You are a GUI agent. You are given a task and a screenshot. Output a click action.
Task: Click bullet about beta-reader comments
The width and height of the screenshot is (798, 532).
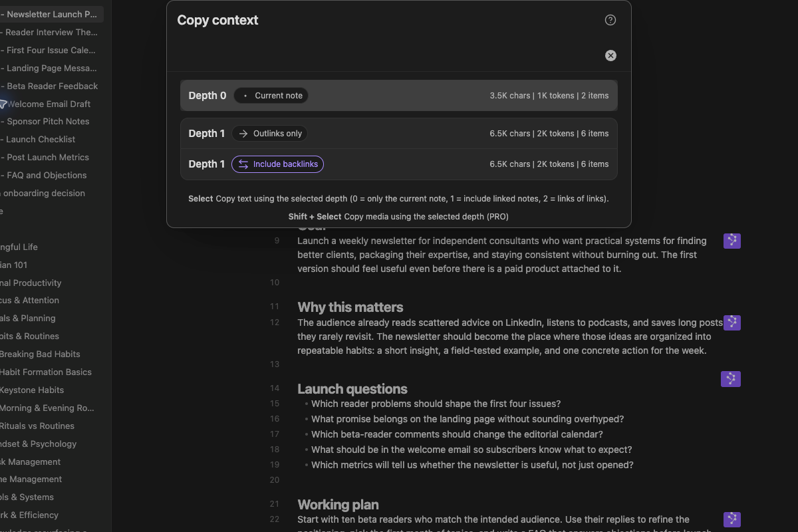coord(457,434)
